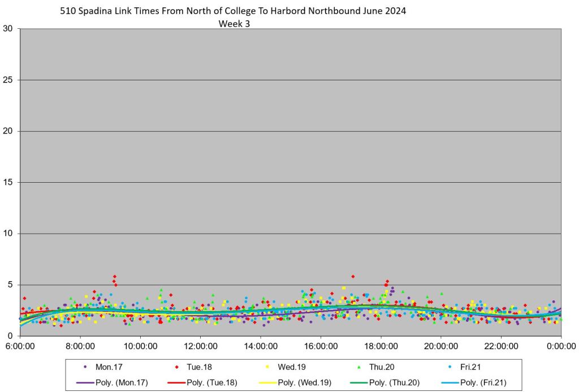Click the 18:00:00 x-axis label
Image resolution: width=579 pixels, height=392 pixels.
click(x=381, y=346)
